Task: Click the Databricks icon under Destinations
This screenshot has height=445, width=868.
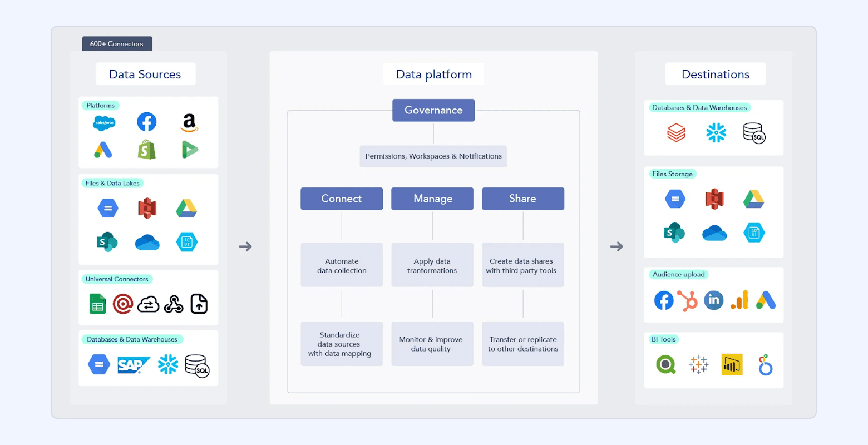Action: pyautogui.click(x=675, y=132)
